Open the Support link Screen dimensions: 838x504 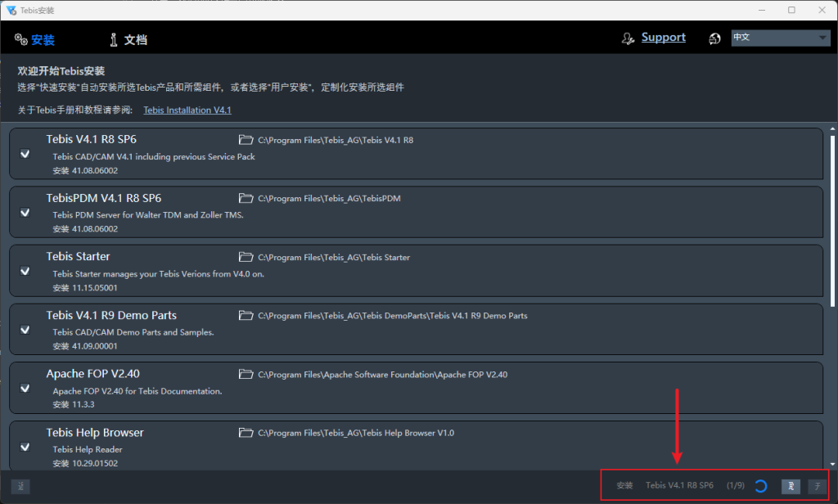(663, 38)
